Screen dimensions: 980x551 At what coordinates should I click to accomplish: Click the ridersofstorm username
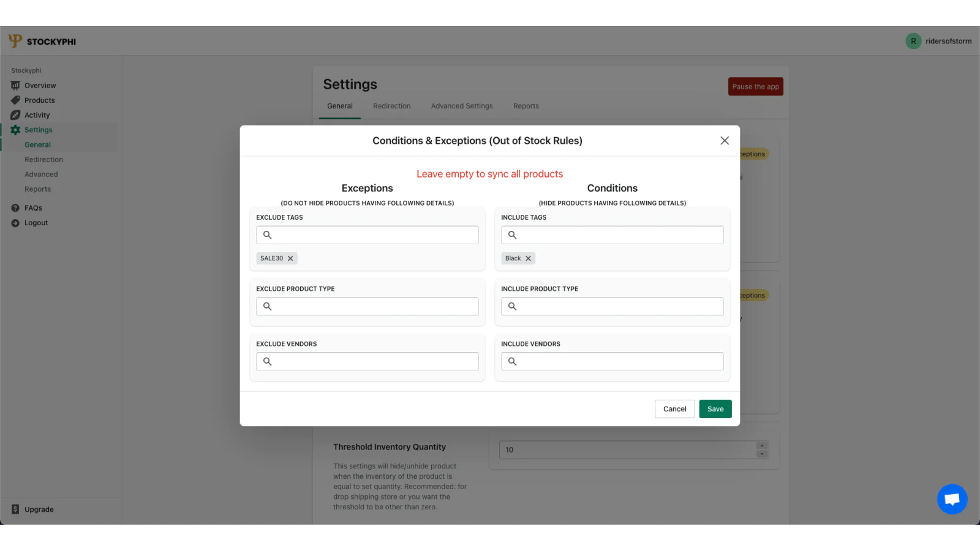point(948,41)
